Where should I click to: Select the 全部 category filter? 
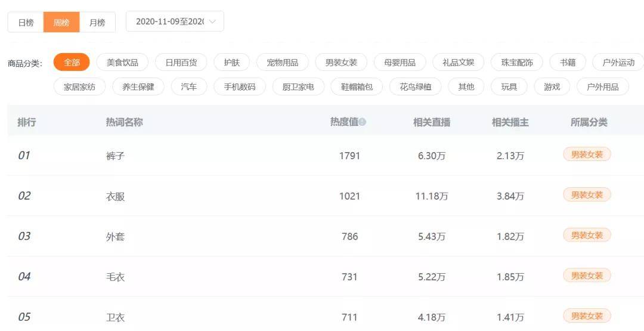point(72,62)
